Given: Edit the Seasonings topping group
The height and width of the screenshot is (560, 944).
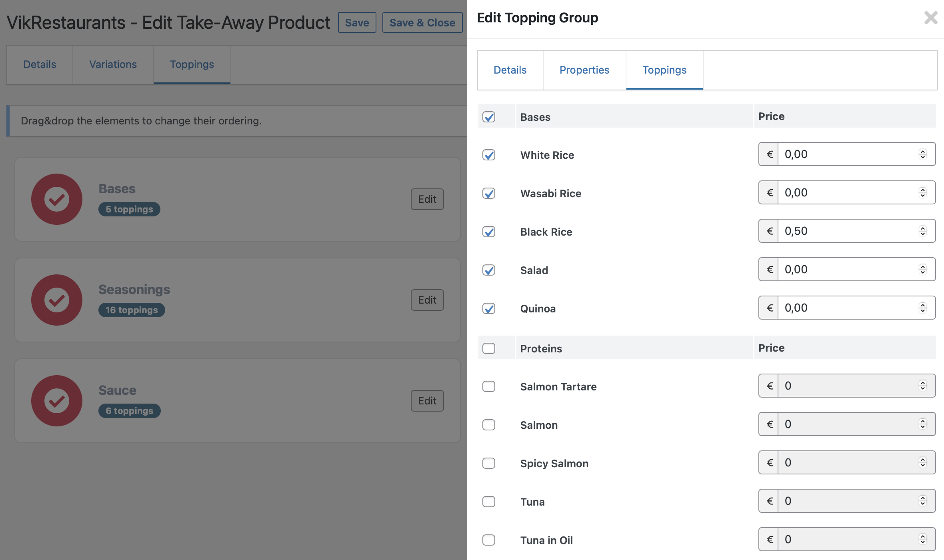Looking at the screenshot, I should 427,300.
